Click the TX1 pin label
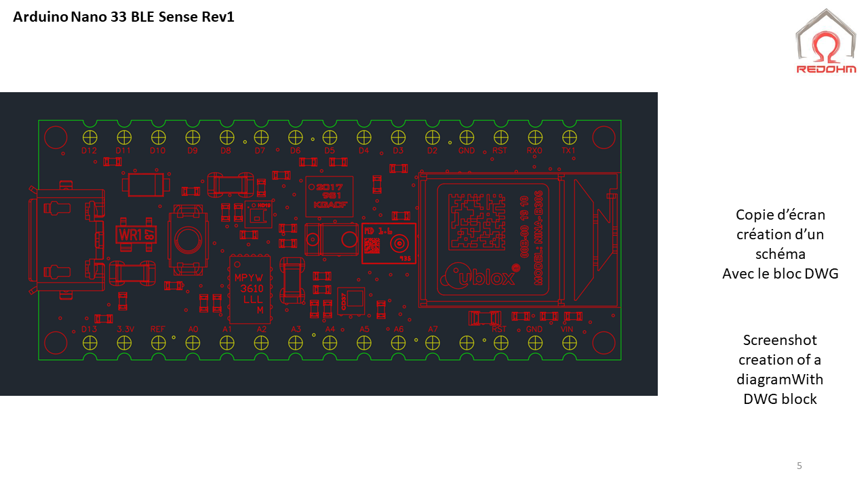The image size is (868, 488). point(568,150)
